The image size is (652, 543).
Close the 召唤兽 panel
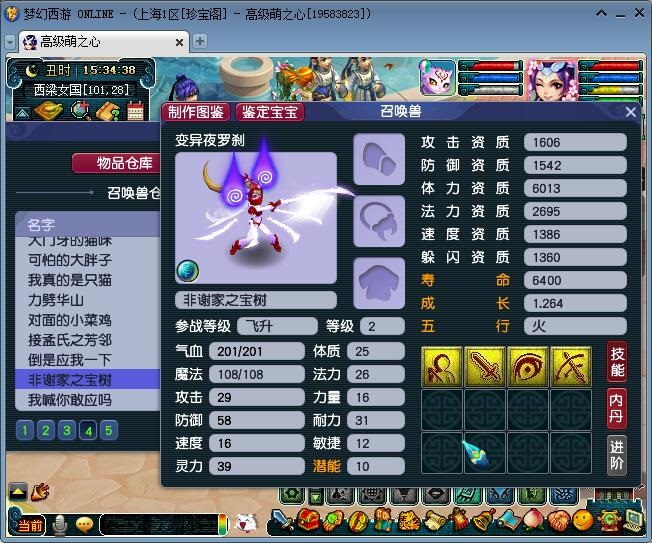pyautogui.click(x=630, y=112)
